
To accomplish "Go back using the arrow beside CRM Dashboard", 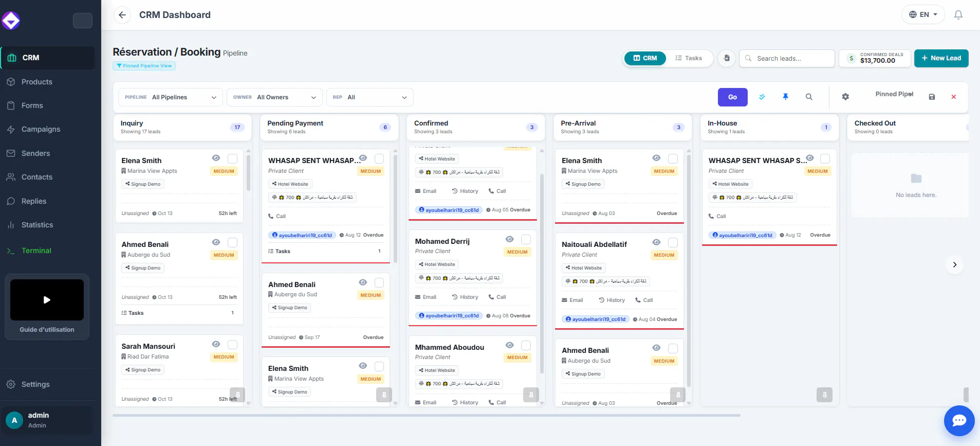I will click(122, 15).
